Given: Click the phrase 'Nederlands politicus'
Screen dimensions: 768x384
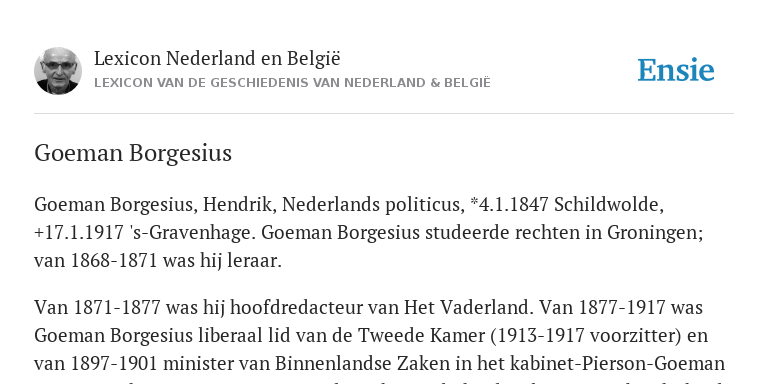Looking at the screenshot, I should [373, 204].
